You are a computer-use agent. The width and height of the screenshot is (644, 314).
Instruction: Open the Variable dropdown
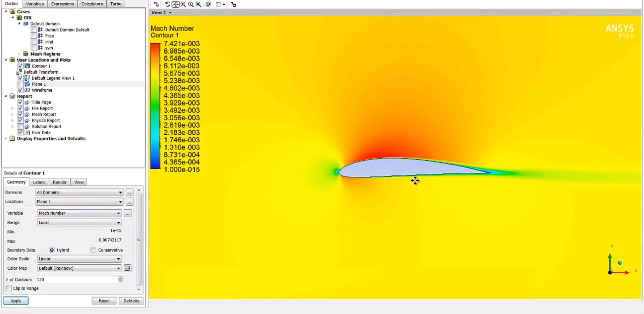[79, 213]
